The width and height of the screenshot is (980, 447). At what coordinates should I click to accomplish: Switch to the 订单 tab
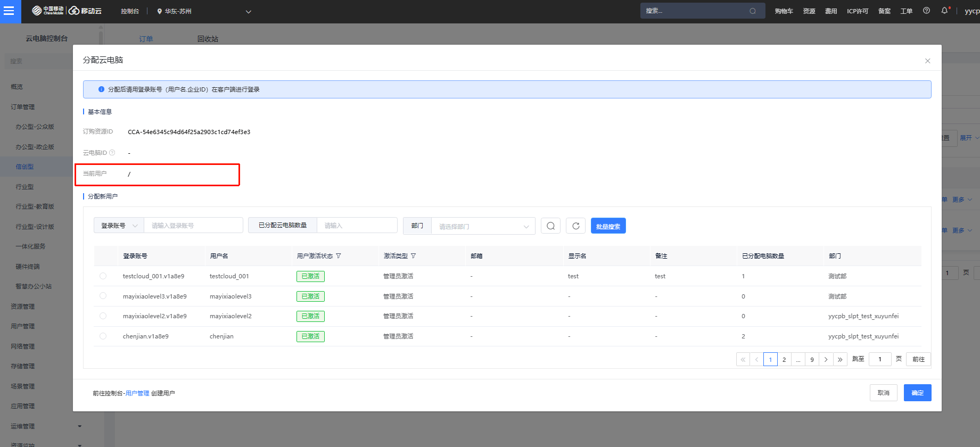146,39
